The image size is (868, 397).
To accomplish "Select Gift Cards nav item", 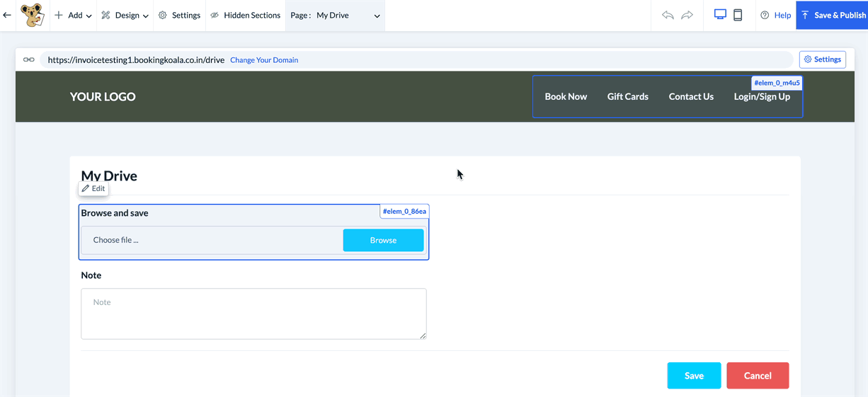I will [627, 97].
